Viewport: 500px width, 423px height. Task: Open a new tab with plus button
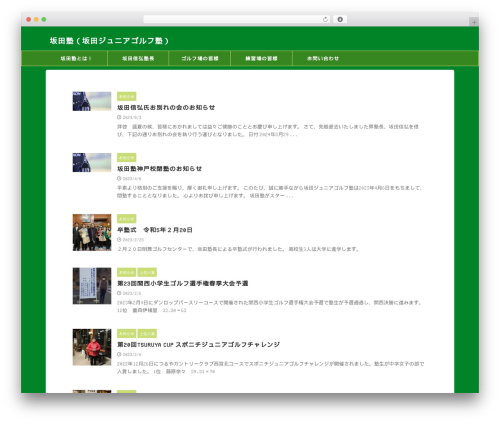coord(474,22)
